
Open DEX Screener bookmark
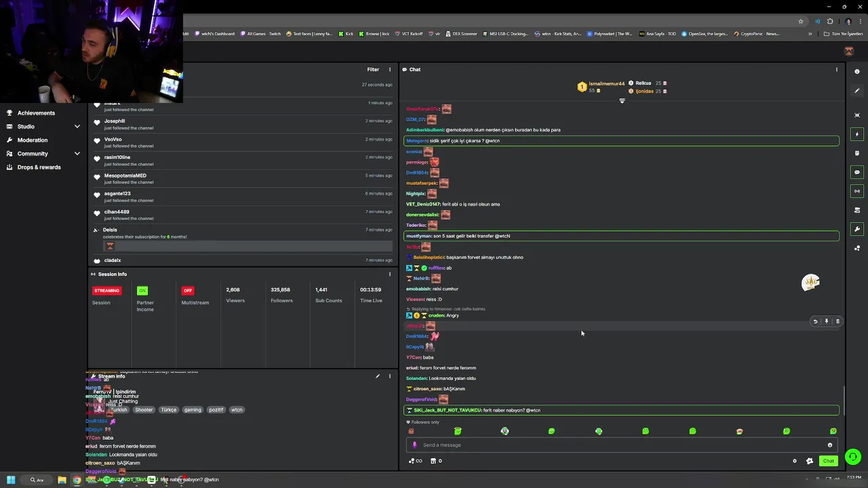[x=461, y=33]
